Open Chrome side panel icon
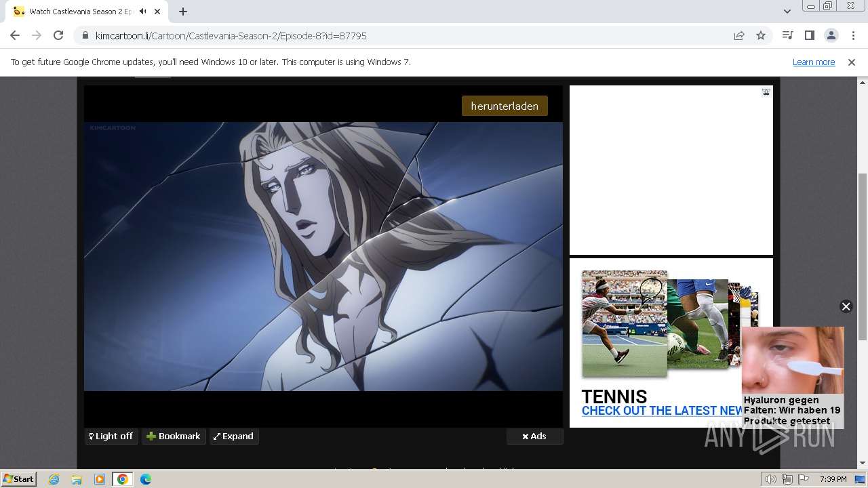This screenshot has width=868, height=488. pos(809,36)
